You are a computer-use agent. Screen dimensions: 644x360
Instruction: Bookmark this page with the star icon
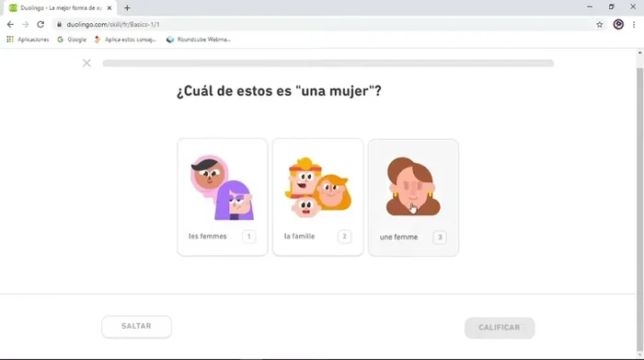pyautogui.click(x=600, y=25)
